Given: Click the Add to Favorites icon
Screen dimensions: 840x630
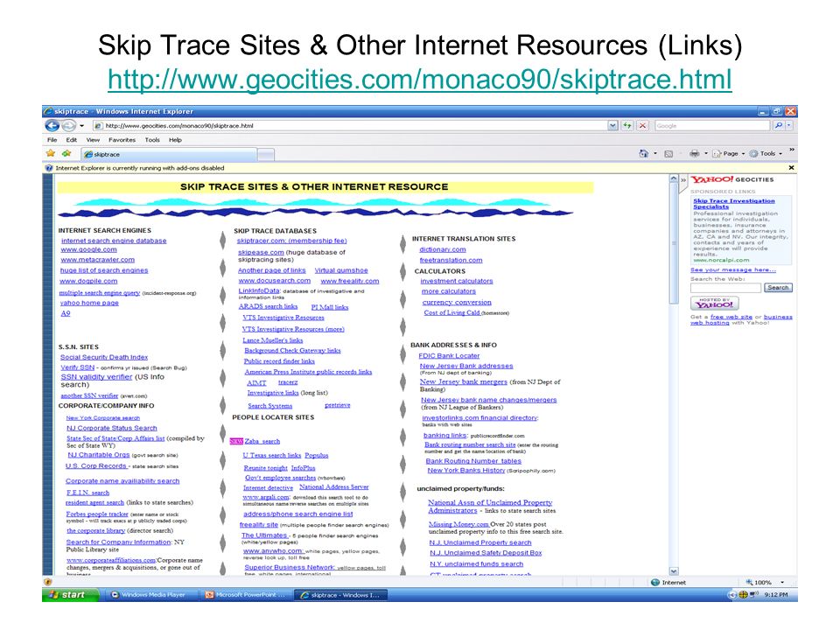Looking at the screenshot, I should [x=66, y=154].
